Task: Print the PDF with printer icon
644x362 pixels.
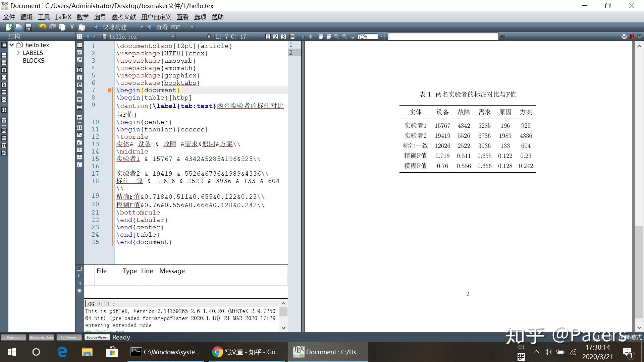Action: coord(624,37)
